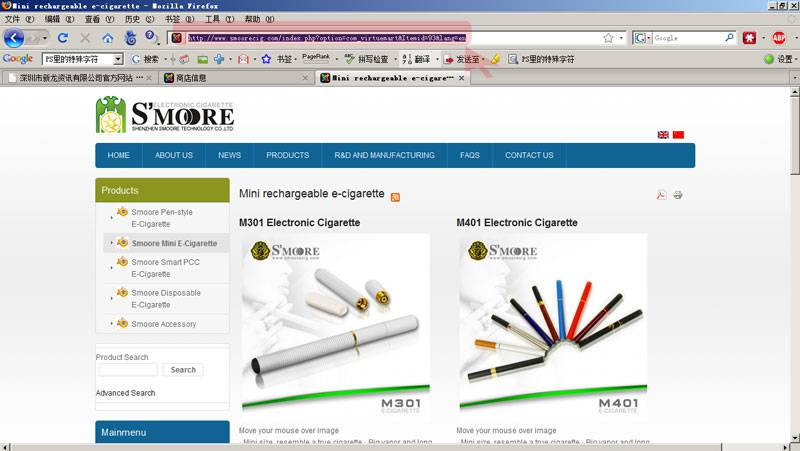The width and height of the screenshot is (800, 451).
Task: Bookmark page with the star icon in address bar
Action: (608, 38)
